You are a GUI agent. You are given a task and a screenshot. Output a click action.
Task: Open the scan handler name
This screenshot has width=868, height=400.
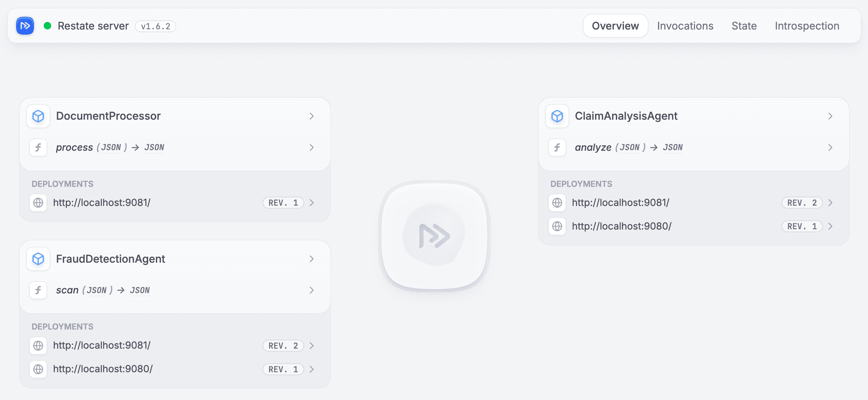67,290
